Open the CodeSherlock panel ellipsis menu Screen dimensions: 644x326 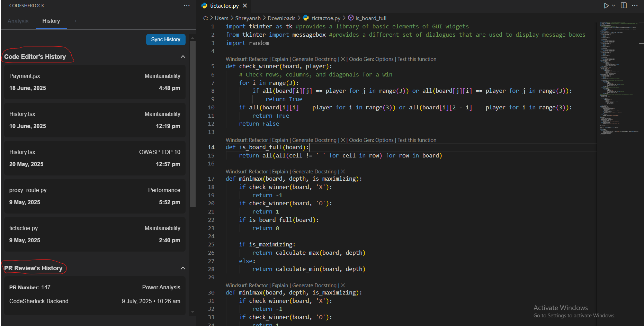(x=187, y=6)
